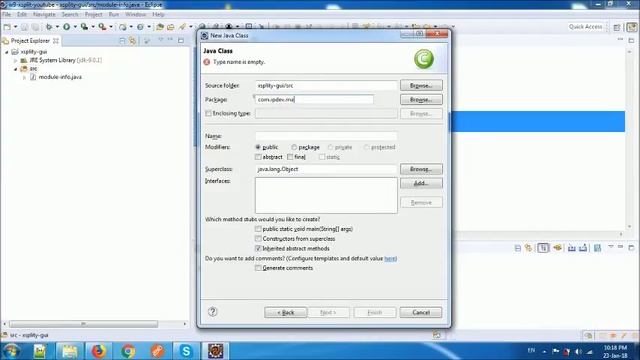
Task: Enable public static void main stub
Action: [258, 229]
